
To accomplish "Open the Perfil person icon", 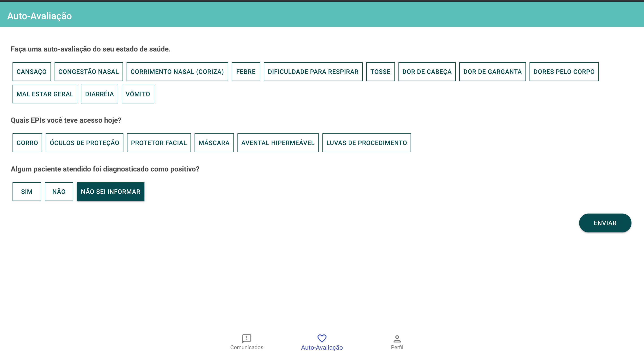I will [x=397, y=339].
